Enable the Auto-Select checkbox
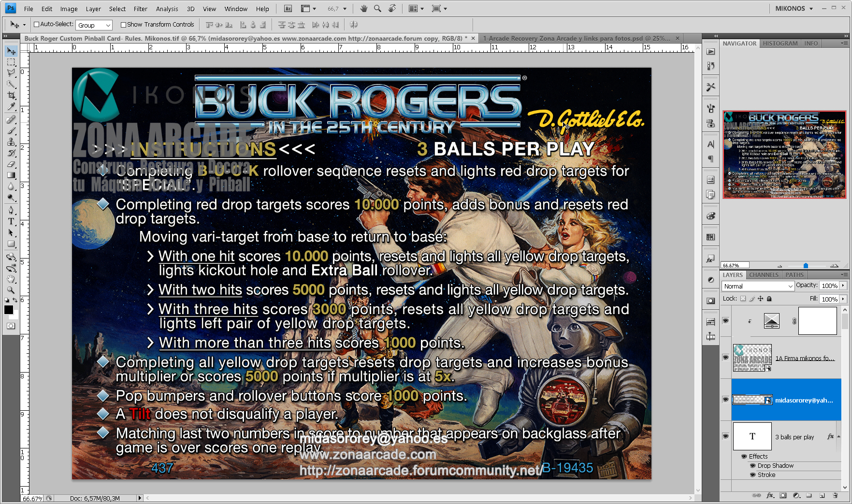852x504 pixels. pos(36,24)
